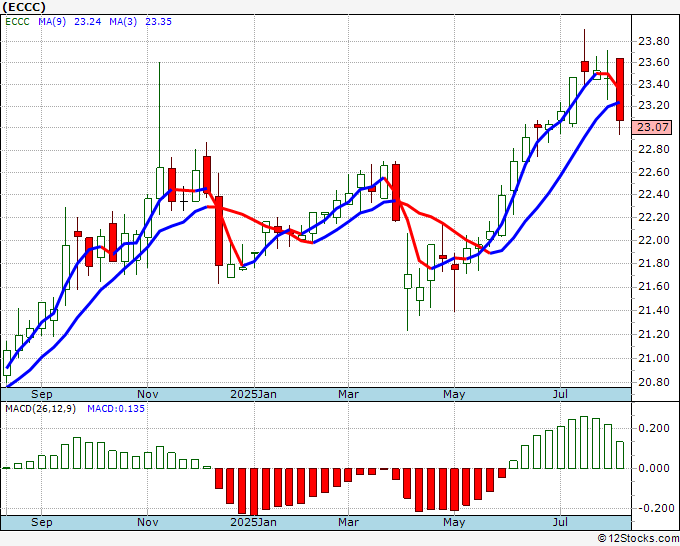Click Sep on the MACD panel date axis
This screenshot has width=680, height=546.
(42, 522)
